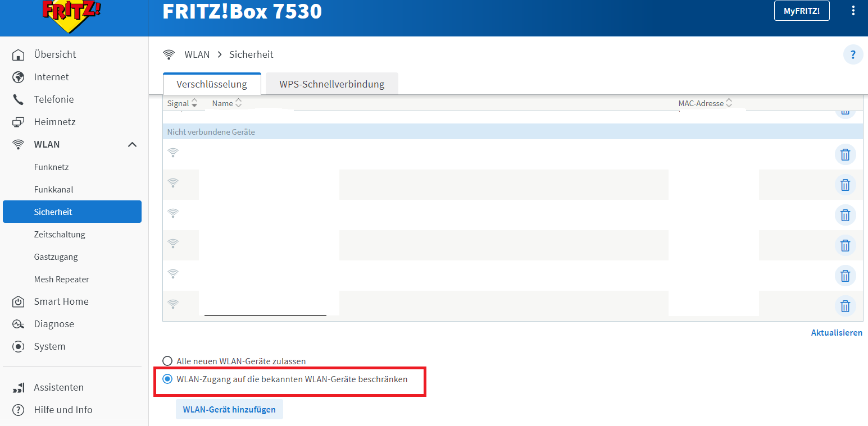Select the System icon in sidebar

[19, 346]
